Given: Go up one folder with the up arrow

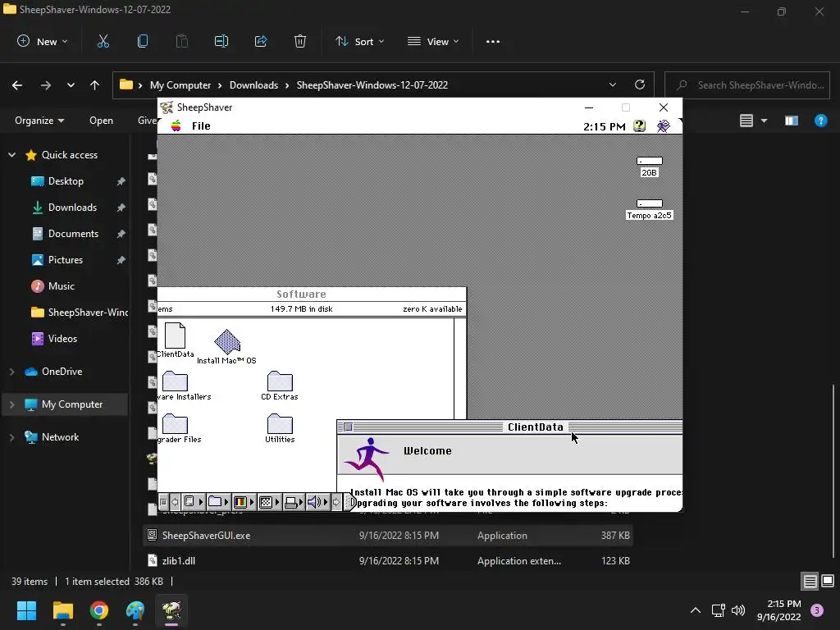Looking at the screenshot, I should coord(95,85).
